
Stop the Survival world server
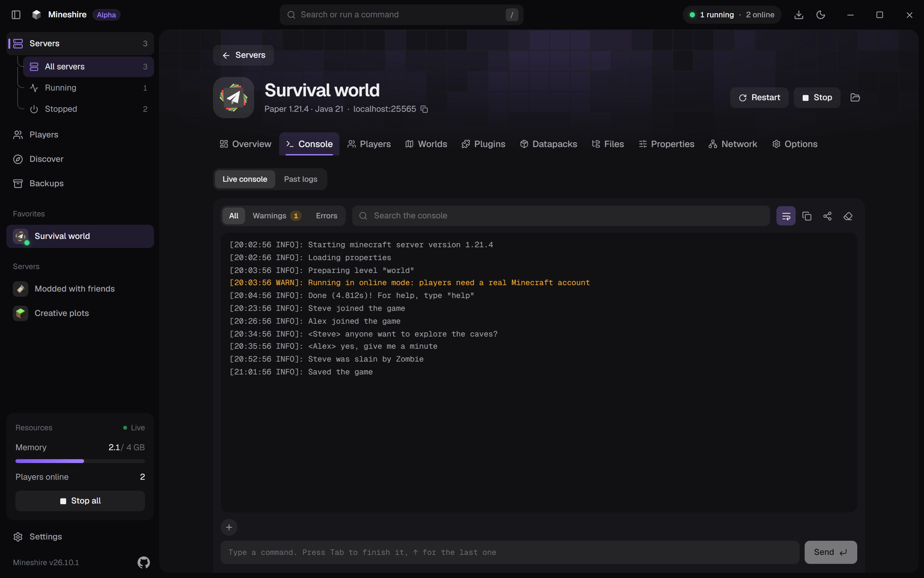pyautogui.click(x=817, y=98)
